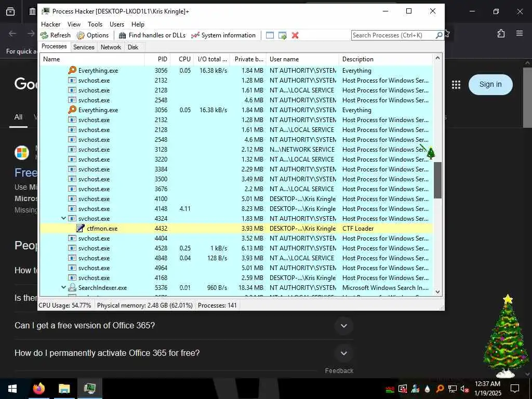Select the Processes tab
This screenshot has height=399, width=532.
[x=54, y=46]
